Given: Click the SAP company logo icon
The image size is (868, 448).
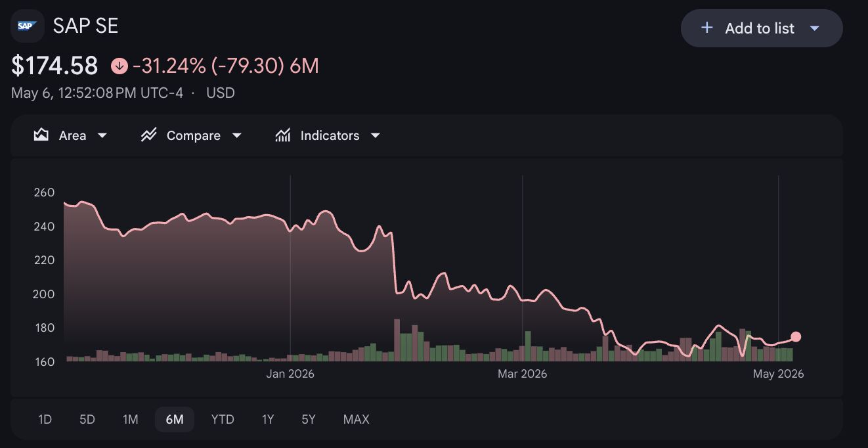Looking at the screenshot, I should tap(28, 26).
